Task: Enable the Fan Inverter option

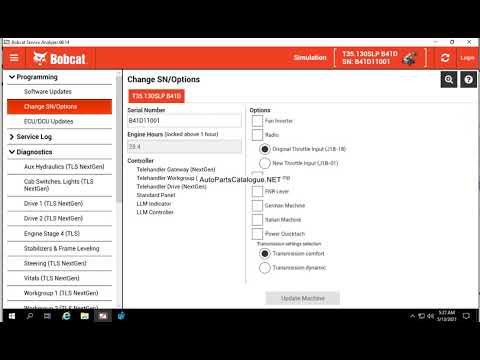Action: click(257, 121)
